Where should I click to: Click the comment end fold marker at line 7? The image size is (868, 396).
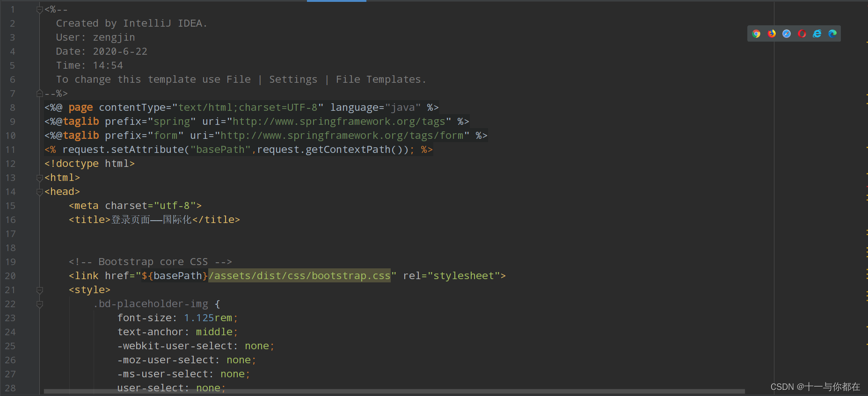[x=40, y=94]
